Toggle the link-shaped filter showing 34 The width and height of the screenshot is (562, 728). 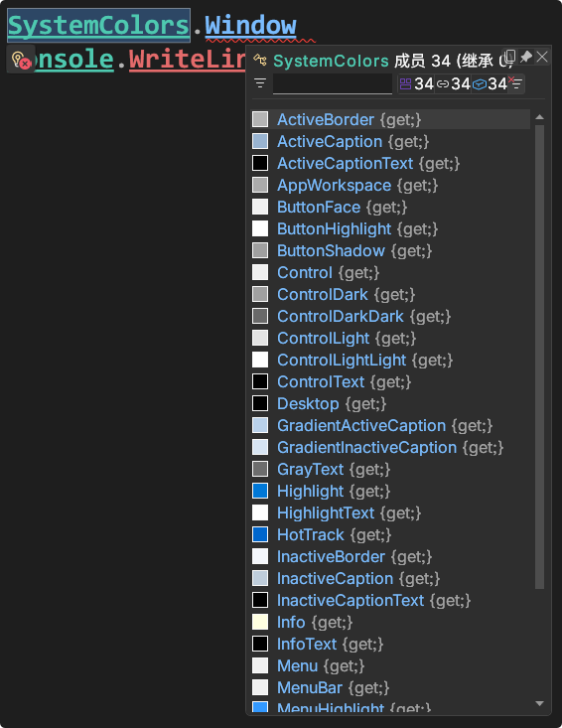click(x=454, y=83)
